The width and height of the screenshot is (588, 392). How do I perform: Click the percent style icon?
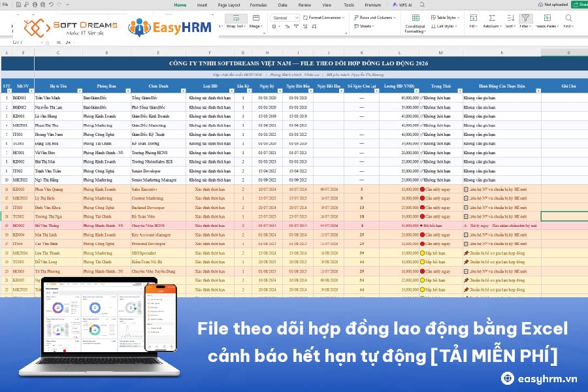click(x=287, y=27)
